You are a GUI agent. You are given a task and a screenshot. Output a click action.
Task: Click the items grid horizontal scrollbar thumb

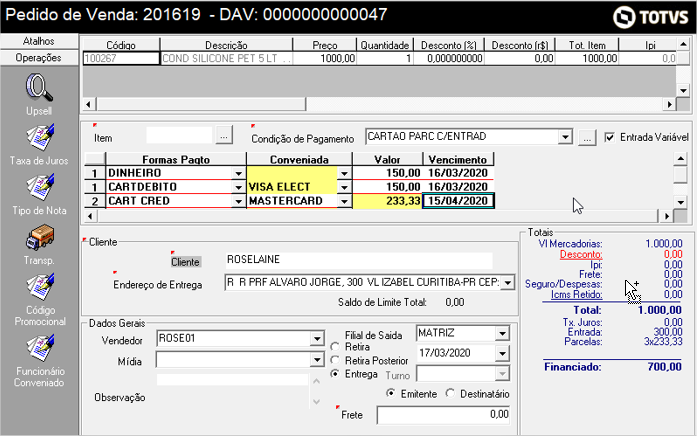pyautogui.click(x=201, y=104)
